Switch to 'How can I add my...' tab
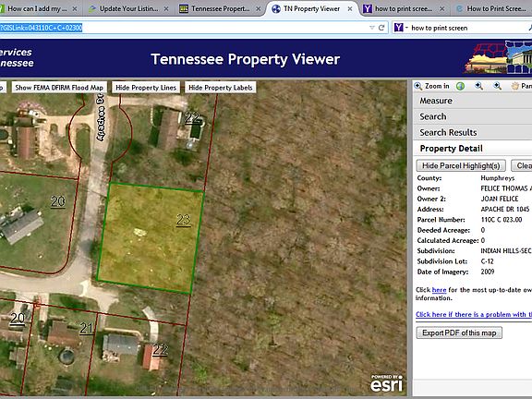The image size is (532, 399). 37,9
